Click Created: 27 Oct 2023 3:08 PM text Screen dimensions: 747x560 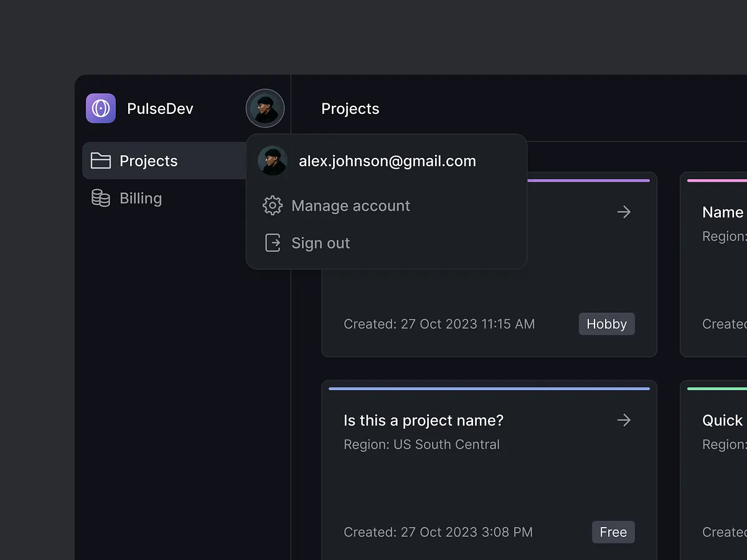[x=438, y=532]
